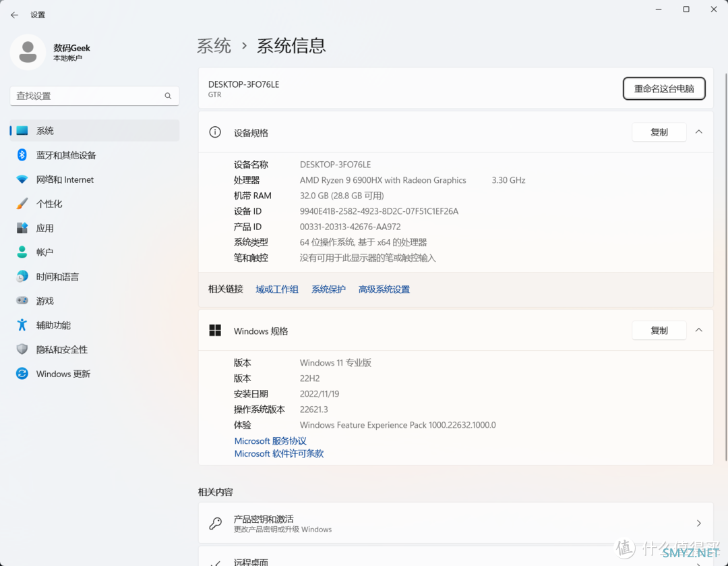
Task: Click Windows Feature Experience Pack value
Action: click(x=398, y=425)
